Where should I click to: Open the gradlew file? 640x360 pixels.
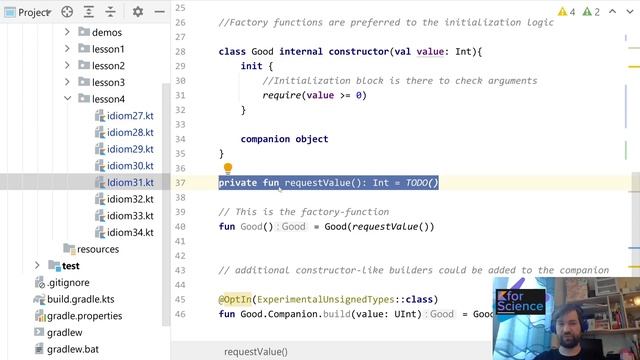64,333
